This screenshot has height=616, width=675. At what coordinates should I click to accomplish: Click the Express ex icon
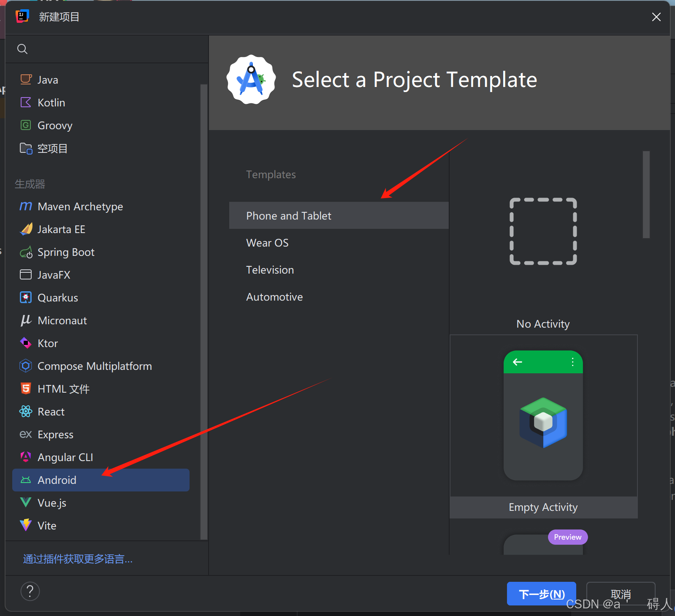(26, 434)
